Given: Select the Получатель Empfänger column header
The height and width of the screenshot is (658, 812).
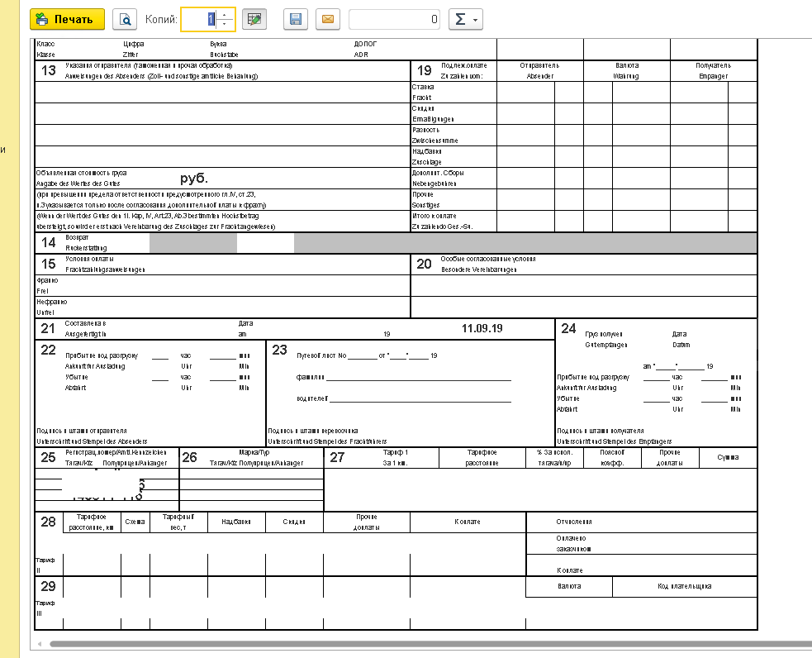Looking at the screenshot, I should 714,70.
